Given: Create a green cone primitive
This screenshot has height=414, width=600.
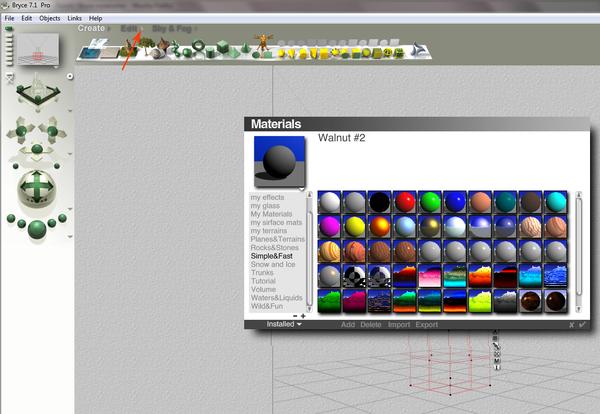Looking at the screenshot, I should pos(246,49).
